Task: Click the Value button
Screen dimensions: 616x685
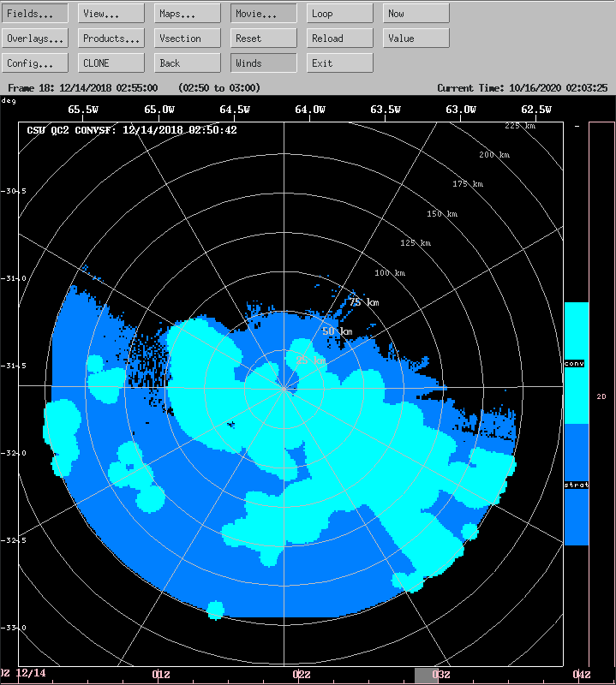Action: point(416,39)
